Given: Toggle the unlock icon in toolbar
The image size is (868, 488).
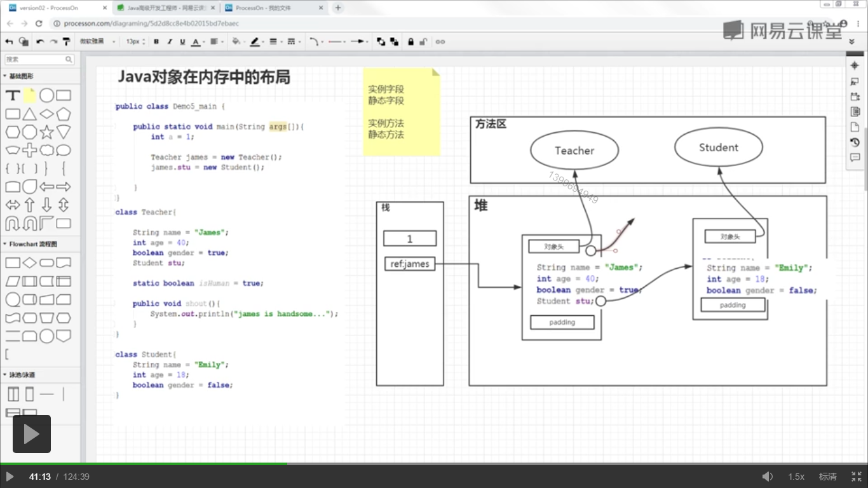Looking at the screenshot, I should [x=424, y=41].
